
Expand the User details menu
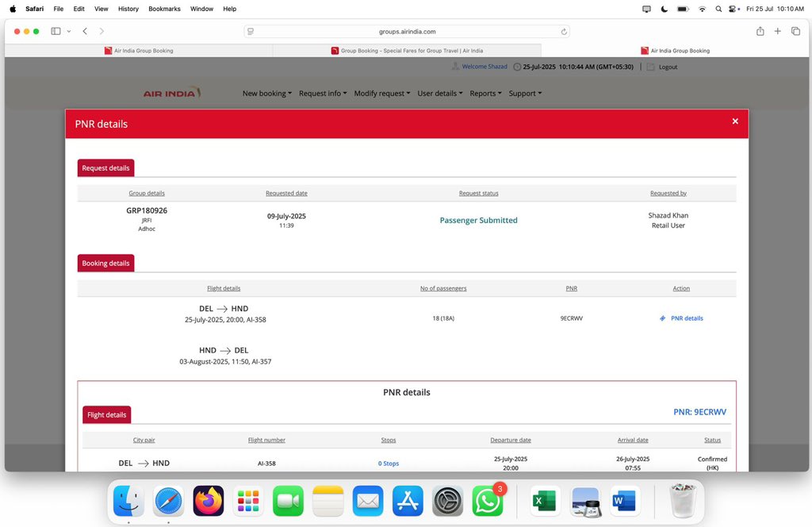[439, 94]
